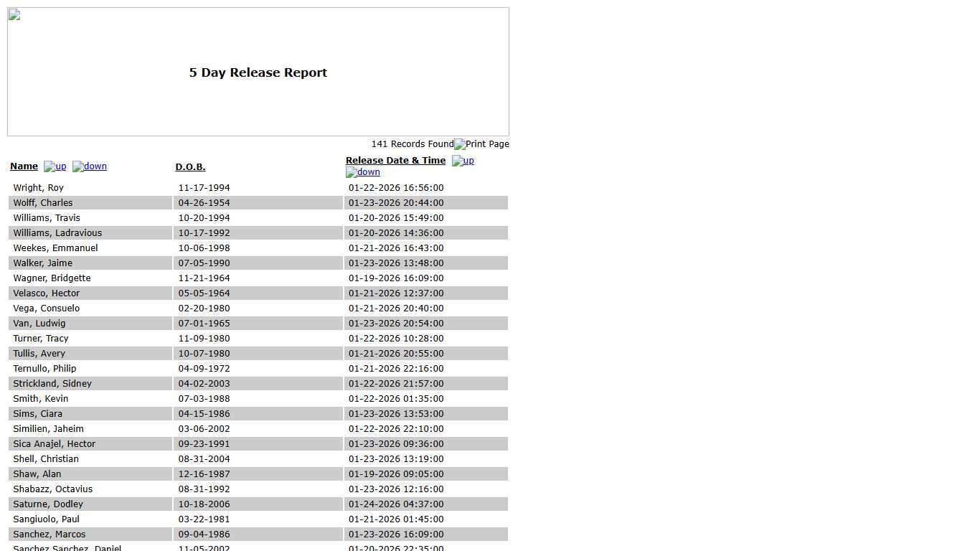This screenshot has height=551, width=980.
Task: Click the broken logo image in header
Action: [14, 15]
